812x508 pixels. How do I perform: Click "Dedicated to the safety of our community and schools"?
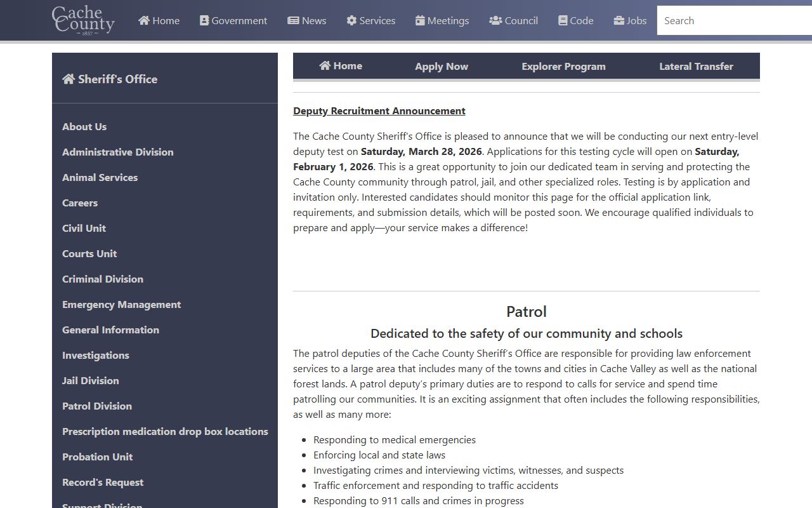point(527,333)
